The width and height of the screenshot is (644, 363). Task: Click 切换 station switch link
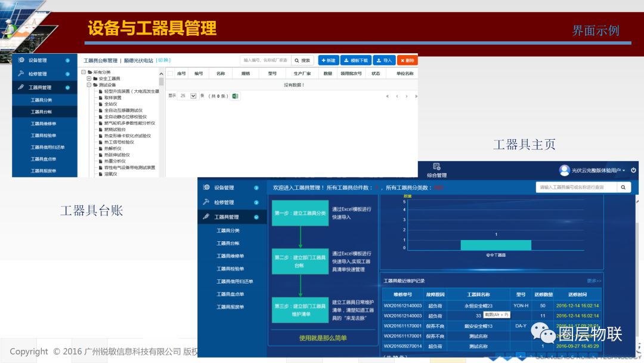click(163, 60)
